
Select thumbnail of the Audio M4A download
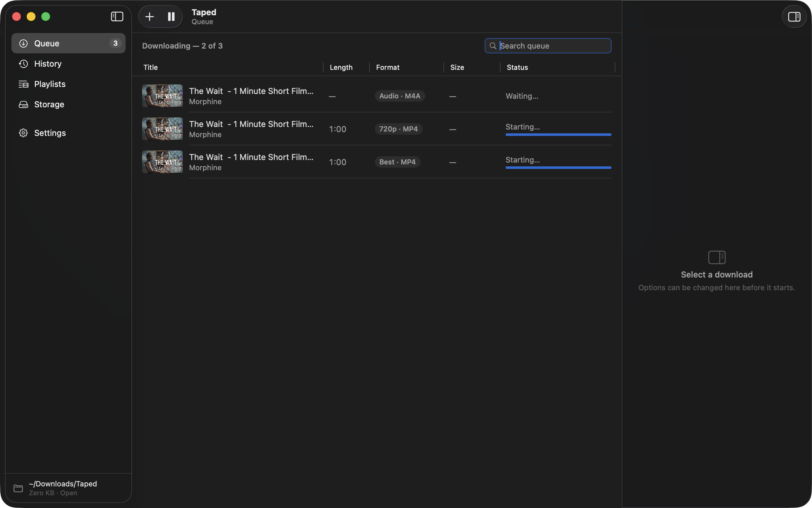162,96
